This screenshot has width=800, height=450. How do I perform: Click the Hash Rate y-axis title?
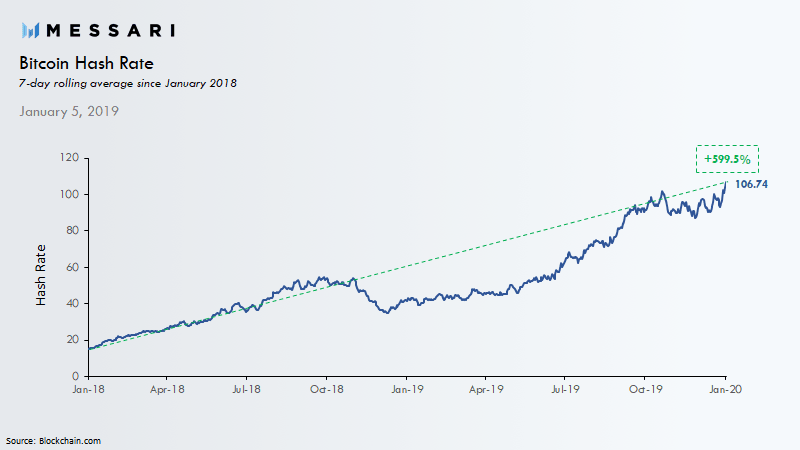click(x=41, y=275)
